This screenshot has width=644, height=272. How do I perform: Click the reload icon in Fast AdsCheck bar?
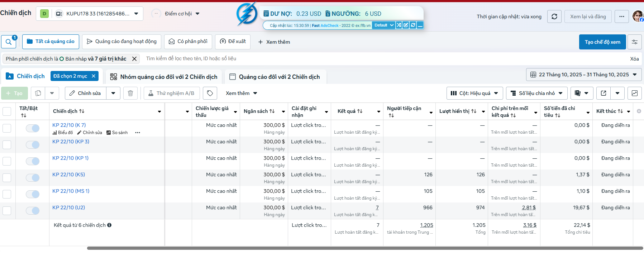[413, 25]
